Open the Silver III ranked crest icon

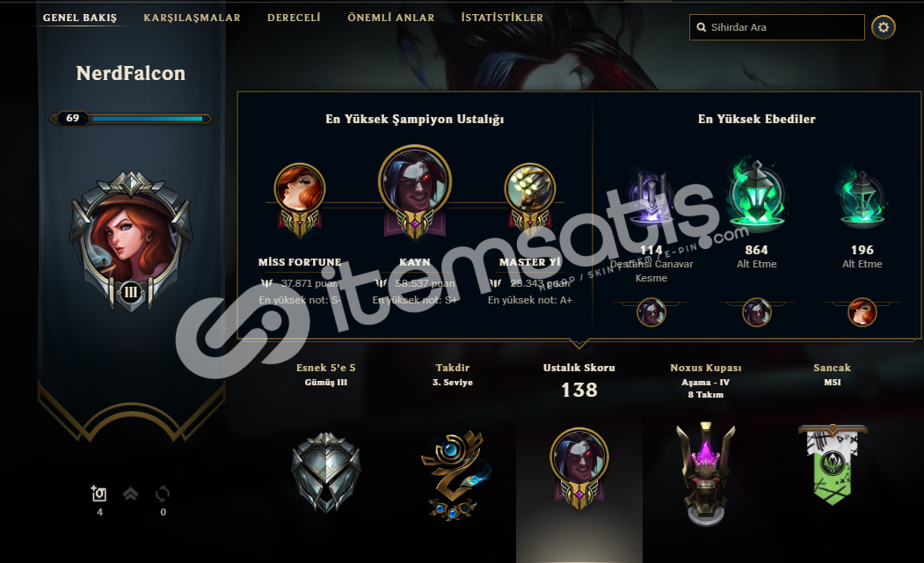326,472
